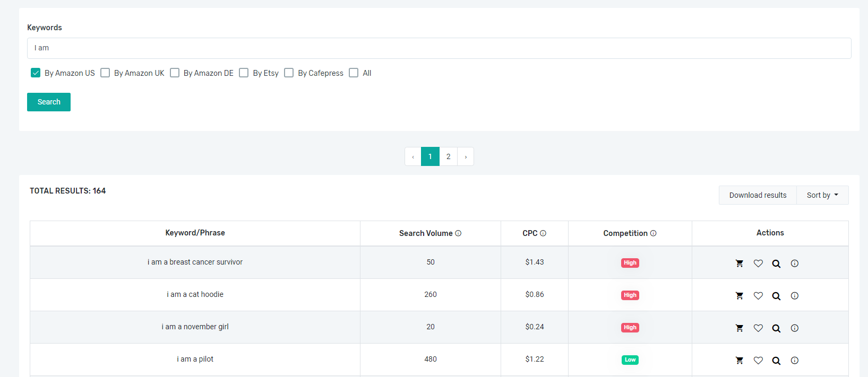
Task: Click the Search Volume info icon
Action: pyautogui.click(x=458, y=233)
